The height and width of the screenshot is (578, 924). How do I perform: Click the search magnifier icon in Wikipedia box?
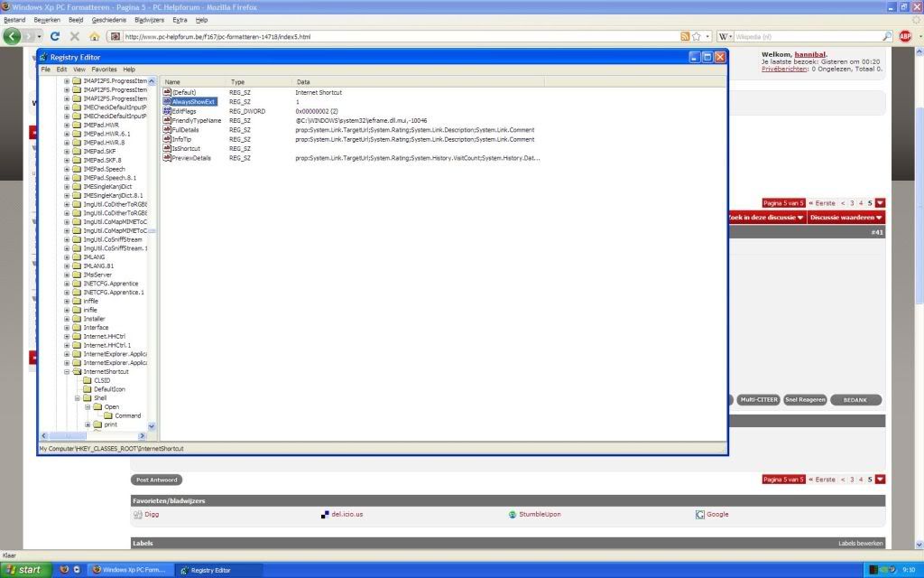pos(886,36)
